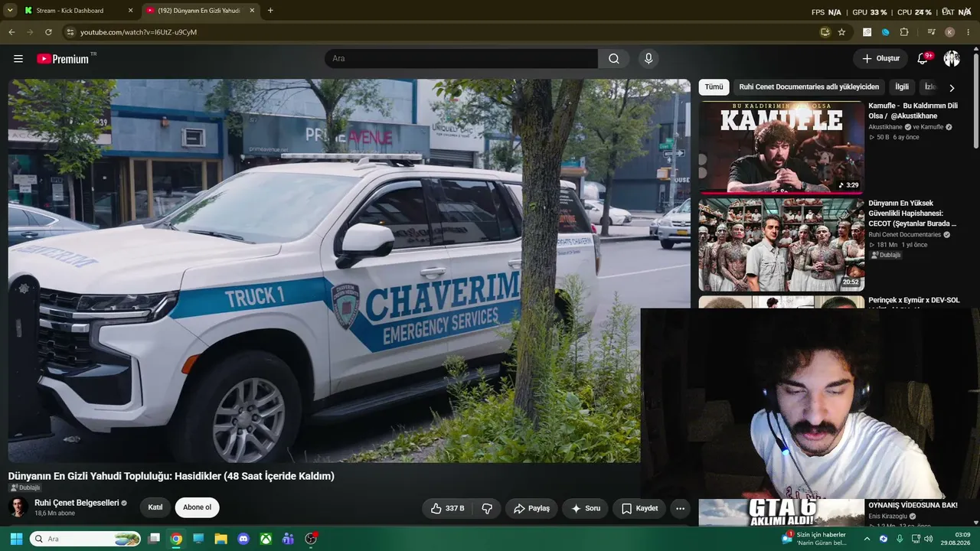980x551 pixels.
Task: Like the video with thumbs up
Action: coord(448,508)
